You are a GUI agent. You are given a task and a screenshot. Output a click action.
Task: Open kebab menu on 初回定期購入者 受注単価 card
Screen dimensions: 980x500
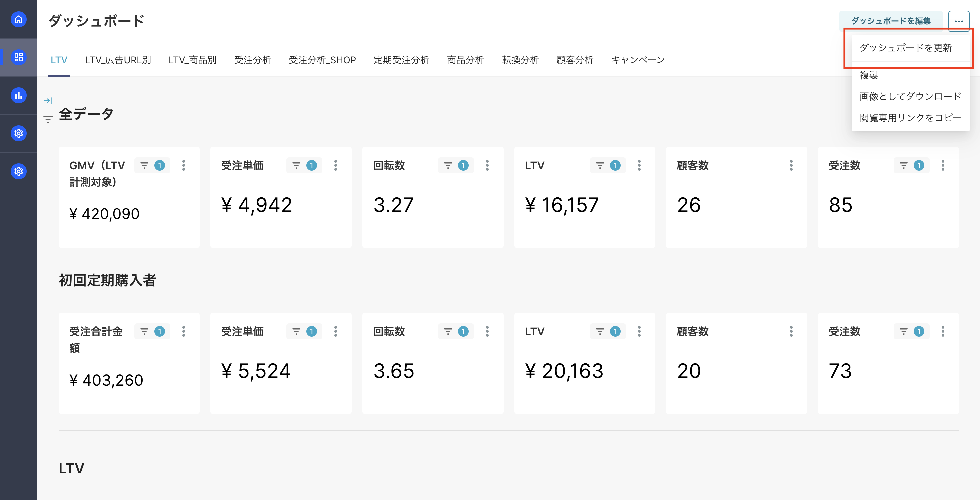[335, 332]
